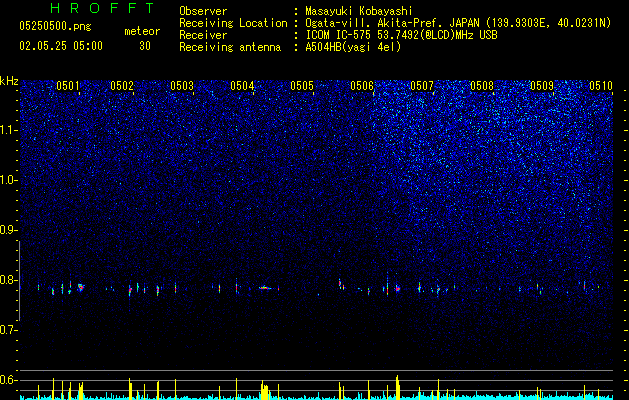This screenshot has width=629, height=400.
Task: Click the 0.7 frequency axis label
Action: [x=8, y=330]
